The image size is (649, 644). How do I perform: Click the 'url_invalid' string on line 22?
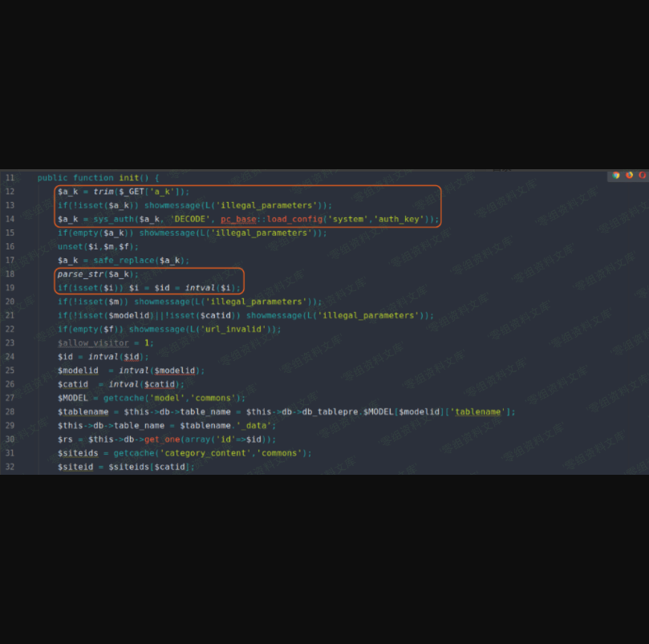click(x=240, y=329)
